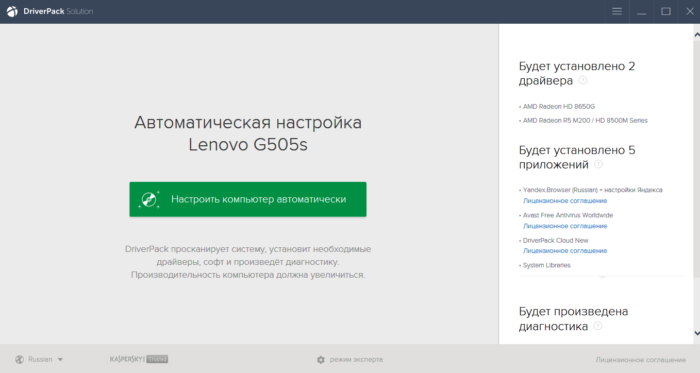Screen dimensions: 700x373
Task: Open the hamburger menu in title bar
Action: pyautogui.click(x=617, y=11)
